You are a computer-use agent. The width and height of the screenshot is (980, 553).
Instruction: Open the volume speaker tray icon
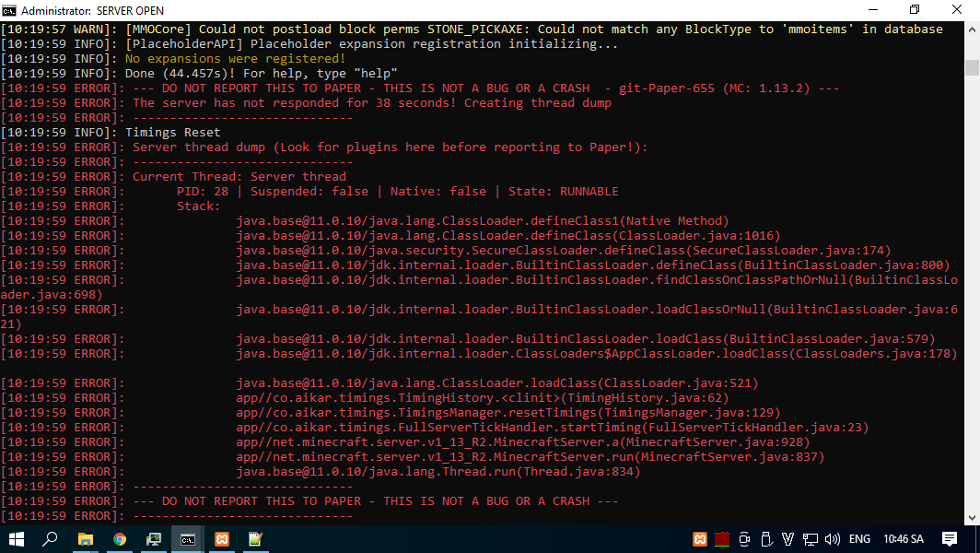pyautogui.click(x=832, y=539)
